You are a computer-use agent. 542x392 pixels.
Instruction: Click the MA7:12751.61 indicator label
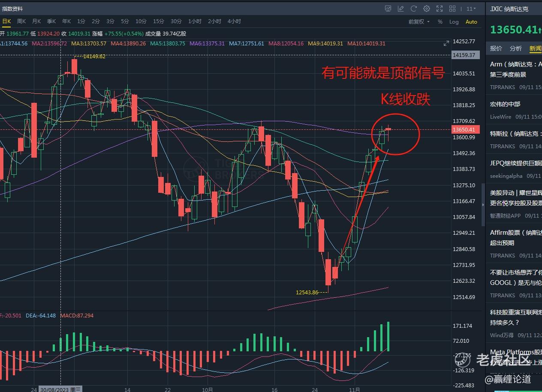point(247,44)
